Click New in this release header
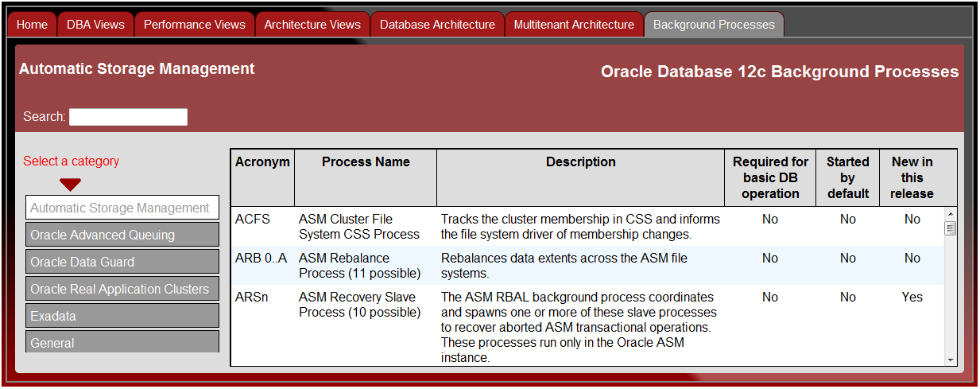This screenshot has width=980, height=389. pyautogui.click(x=912, y=177)
